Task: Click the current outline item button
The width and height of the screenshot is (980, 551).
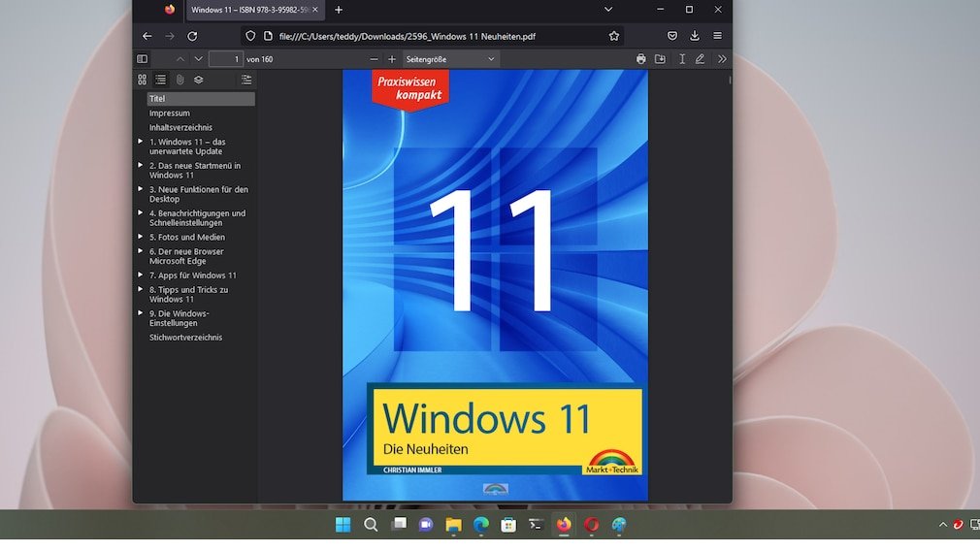Action: 246,80
